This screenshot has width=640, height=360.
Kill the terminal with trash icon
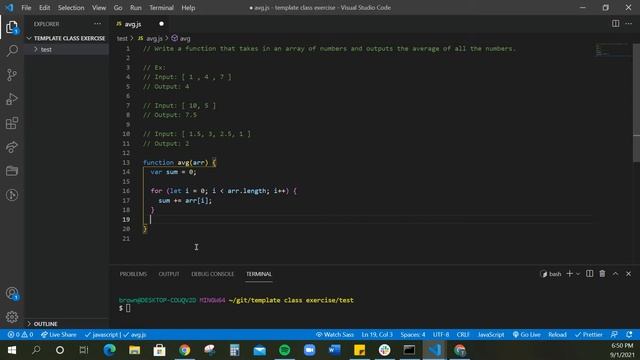(x=602, y=274)
